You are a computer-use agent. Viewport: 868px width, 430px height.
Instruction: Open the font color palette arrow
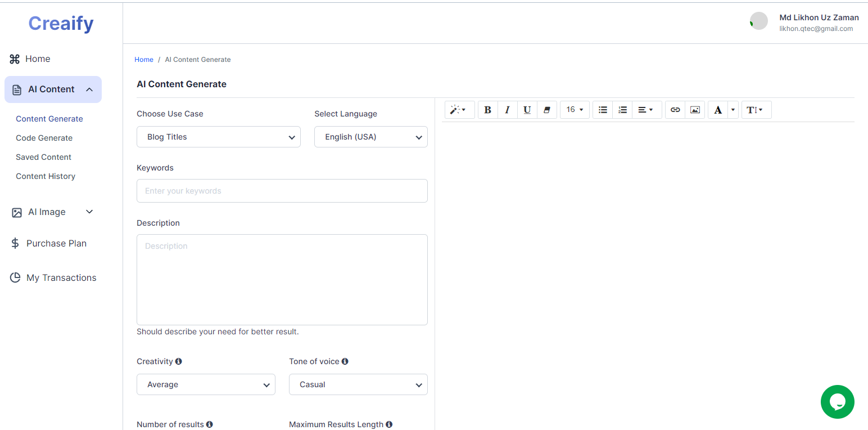point(733,110)
